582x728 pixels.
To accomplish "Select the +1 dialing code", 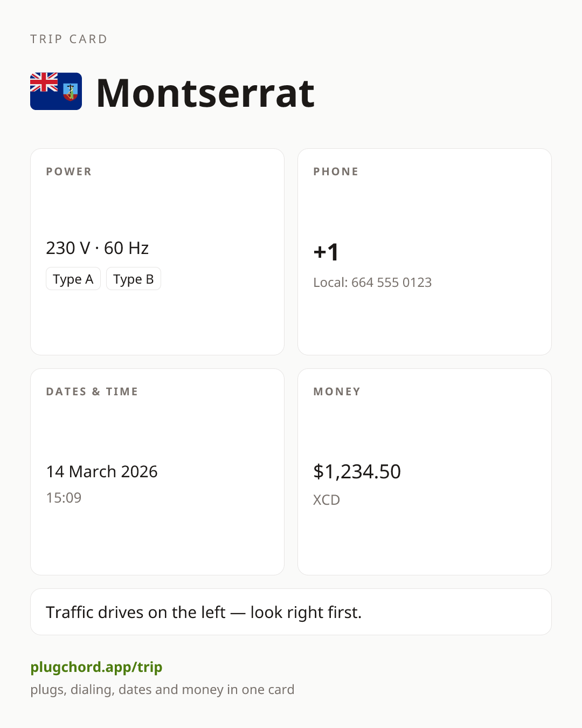I will pyautogui.click(x=326, y=252).
